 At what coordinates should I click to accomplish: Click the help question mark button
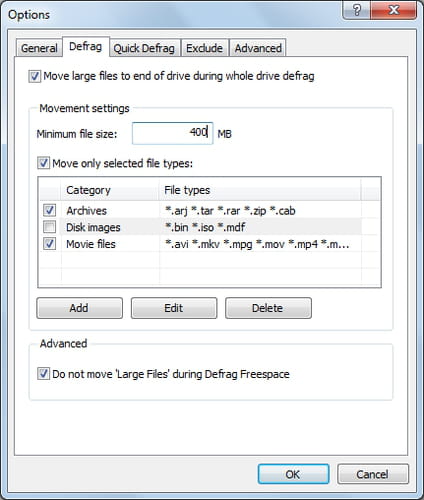click(x=357, y=10)
